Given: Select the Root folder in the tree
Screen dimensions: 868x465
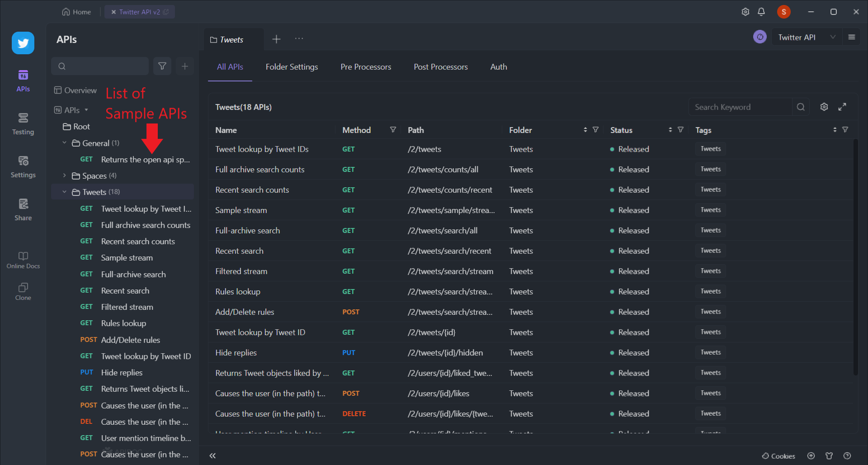Looking at the screenshot, I should tap(76, 127).
